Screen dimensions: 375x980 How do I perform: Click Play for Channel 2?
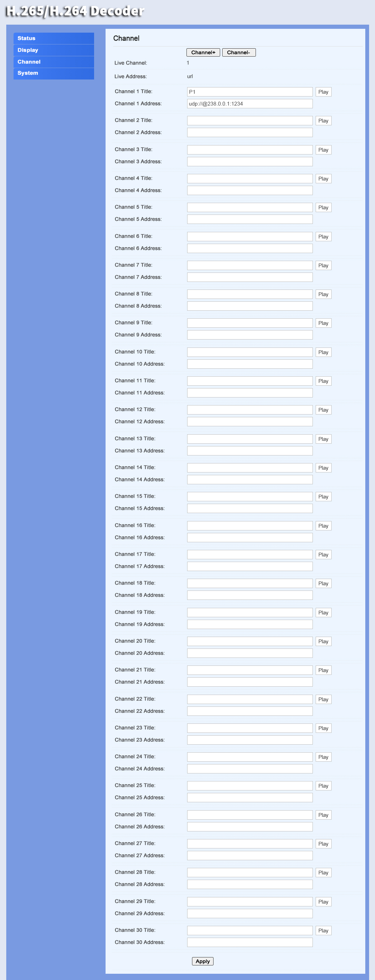pyautogui.click(x=323, y=121)
